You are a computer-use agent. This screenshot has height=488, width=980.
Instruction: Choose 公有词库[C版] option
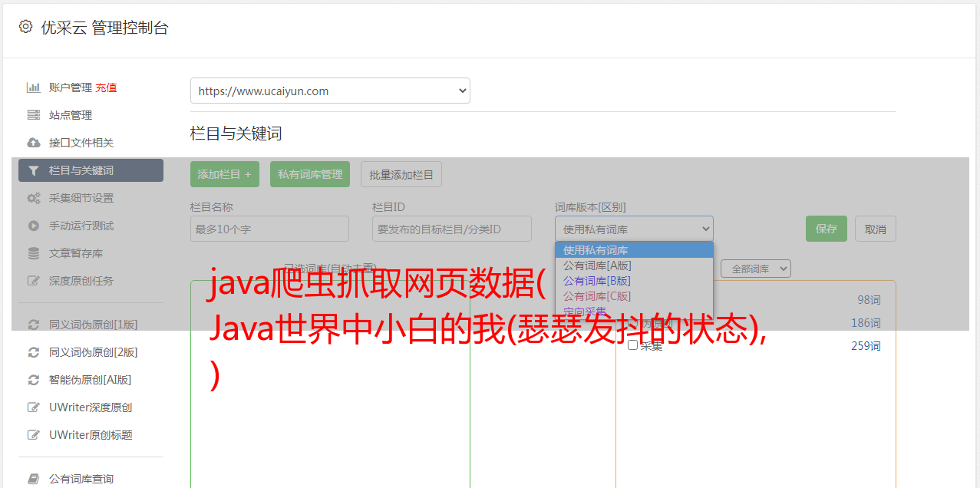pyautogui.click(x=634, y=296)
